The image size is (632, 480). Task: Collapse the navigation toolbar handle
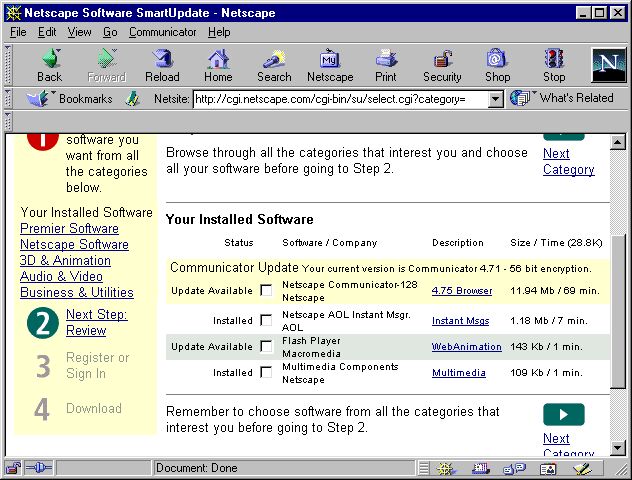pos(7,65)
